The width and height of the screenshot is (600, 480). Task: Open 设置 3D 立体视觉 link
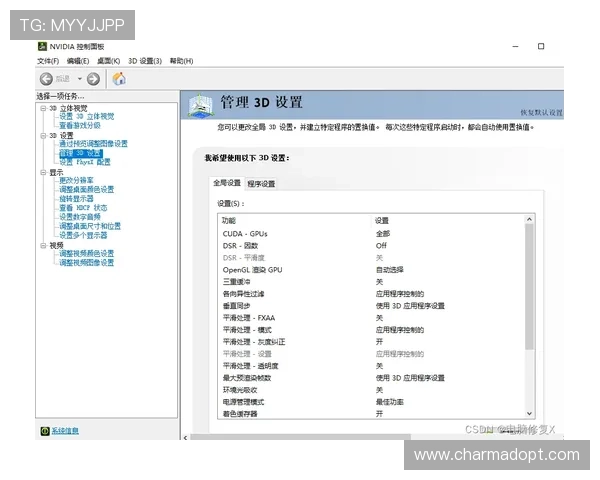pyautogui.click(x=86, y=116)
